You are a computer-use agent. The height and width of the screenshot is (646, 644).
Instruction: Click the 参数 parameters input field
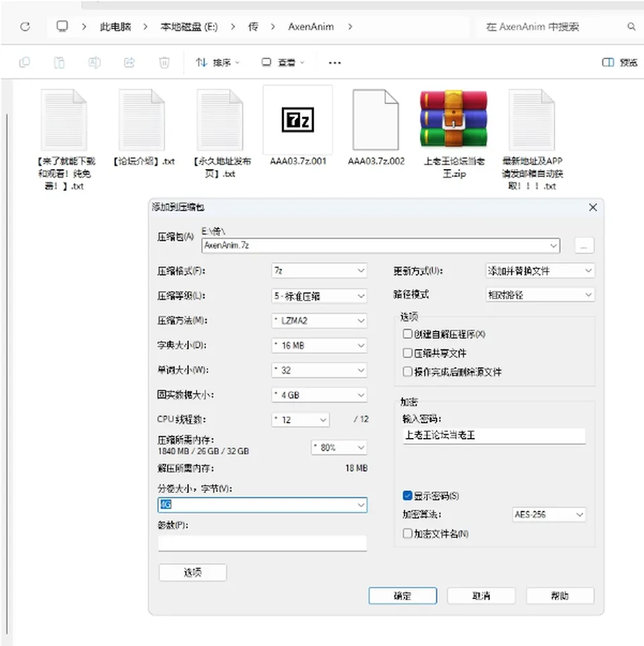click(x=262, y=543)
